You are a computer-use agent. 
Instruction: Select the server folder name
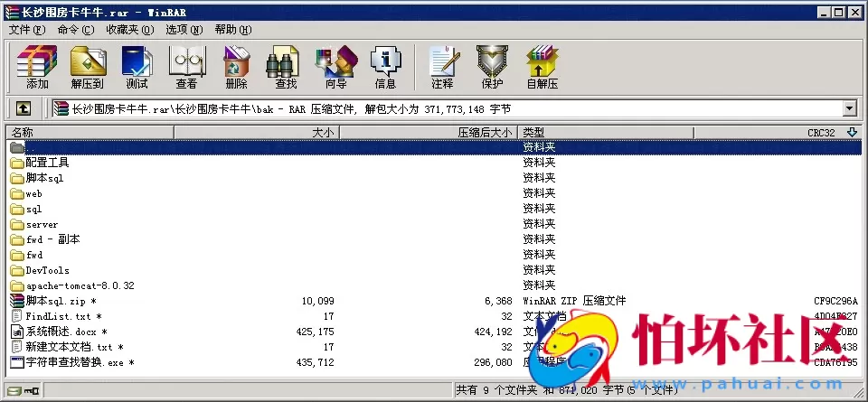coord(42,225)
